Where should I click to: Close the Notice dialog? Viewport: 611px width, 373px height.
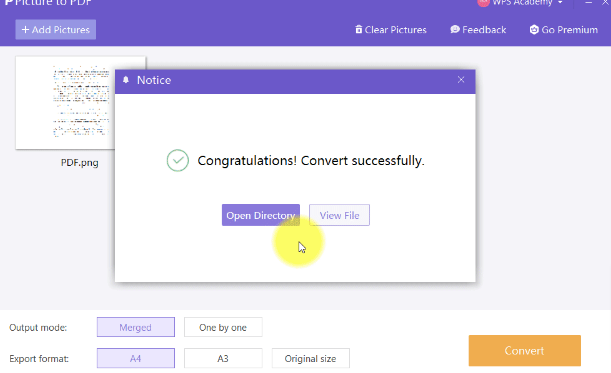click(x=461, y=80)
